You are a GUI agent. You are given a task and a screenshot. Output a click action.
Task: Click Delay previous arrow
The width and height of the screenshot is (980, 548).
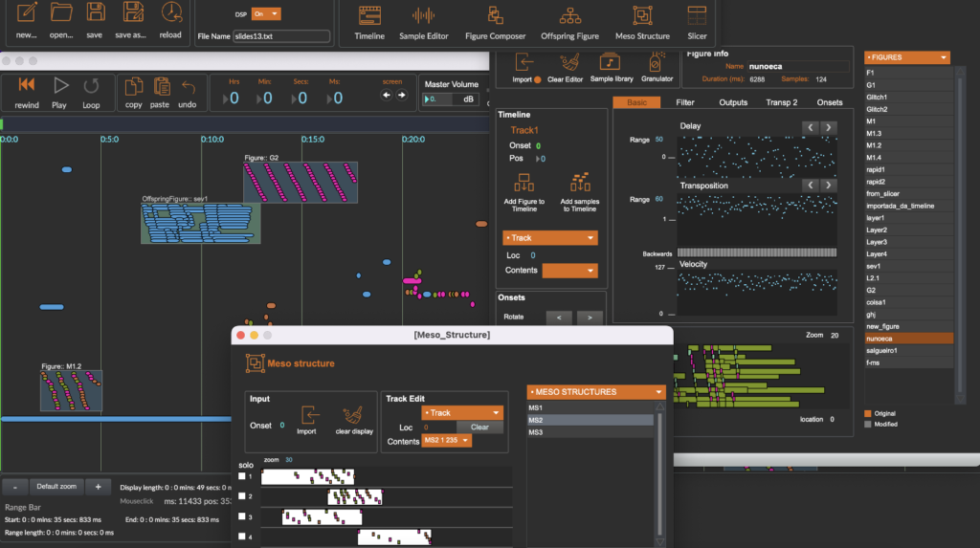point(811,127)
